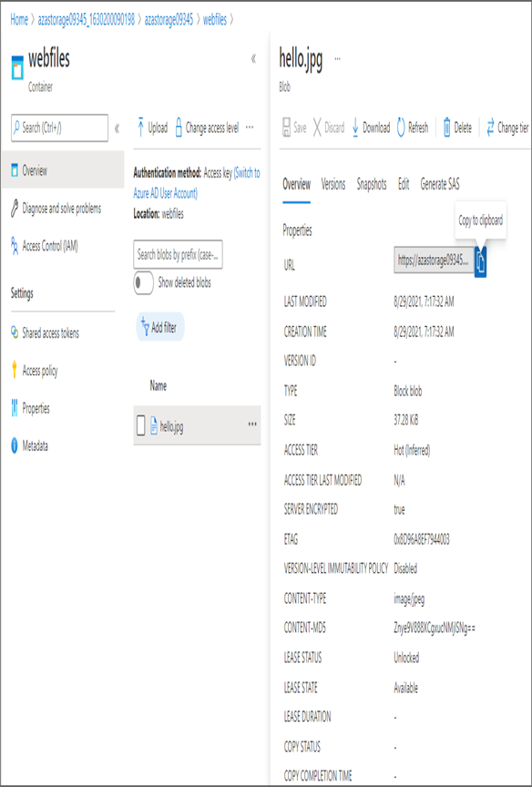
Task: Check the hello.jpg row checkbox
Action: (141, 426)
